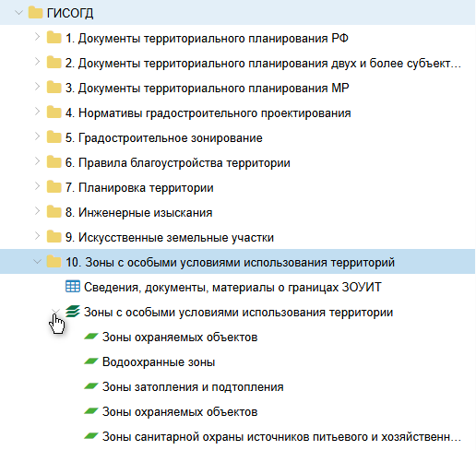The height and width of the screenshot is (450, 476).
Task: Click folder icon of 1. Документы планирования РФ
Action: pos(54,38)
